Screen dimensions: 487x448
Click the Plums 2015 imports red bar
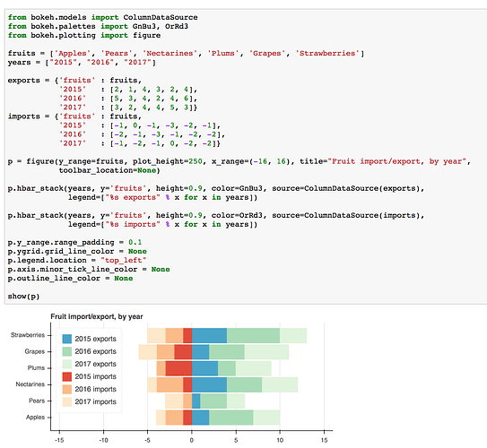tap(178, 368)
